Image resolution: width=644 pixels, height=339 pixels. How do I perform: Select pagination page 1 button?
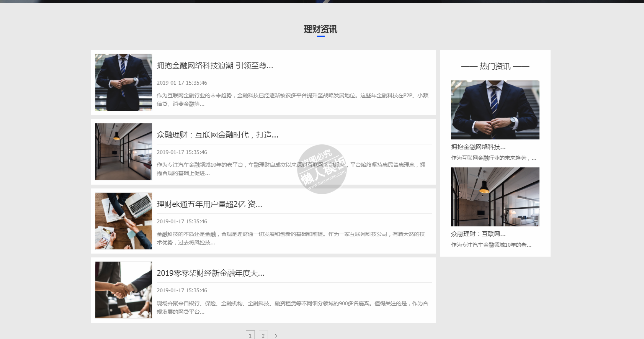[x=250, y=335]
